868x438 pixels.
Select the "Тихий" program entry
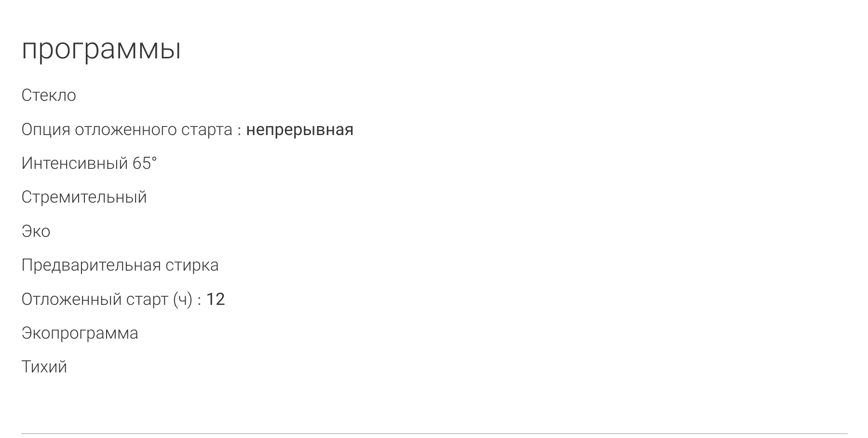pos(44,367)
